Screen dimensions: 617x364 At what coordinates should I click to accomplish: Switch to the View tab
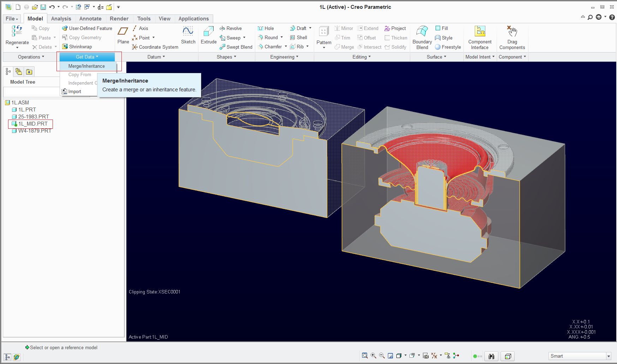[x=164, y=19]
